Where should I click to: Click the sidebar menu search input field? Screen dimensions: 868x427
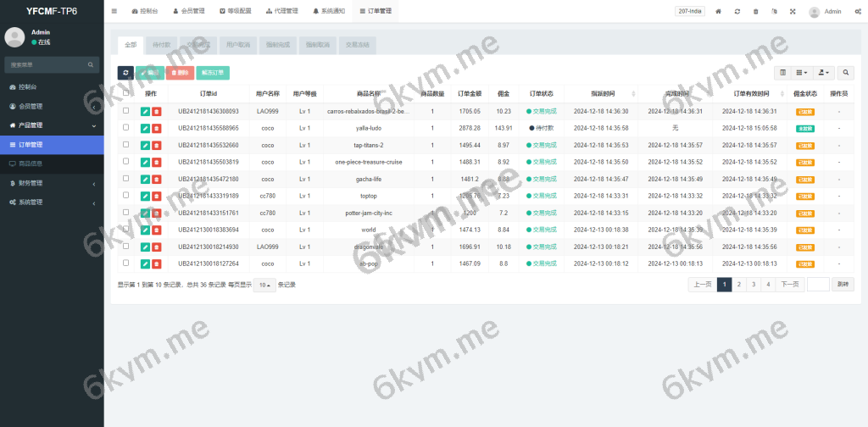point(47,64)
